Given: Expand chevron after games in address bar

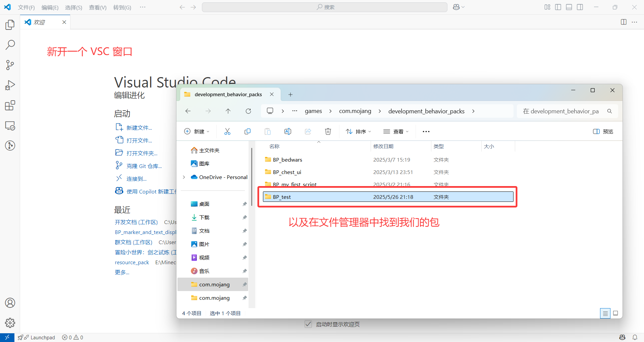Looking at the screenshot, I should pos(330,111).
